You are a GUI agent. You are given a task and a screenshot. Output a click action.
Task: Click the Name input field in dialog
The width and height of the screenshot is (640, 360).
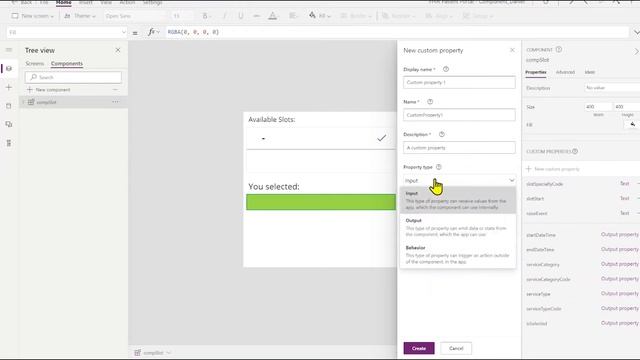click(459, 115)
